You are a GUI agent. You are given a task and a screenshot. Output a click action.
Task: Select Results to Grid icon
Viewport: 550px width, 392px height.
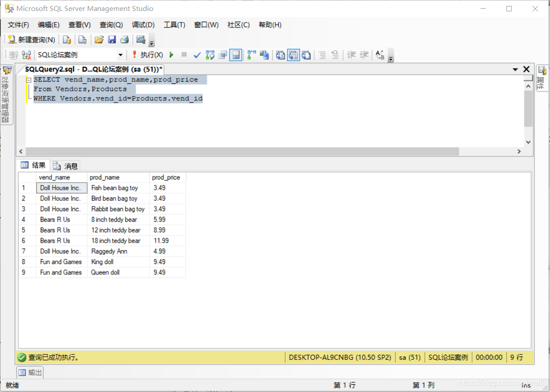point(294,55)
